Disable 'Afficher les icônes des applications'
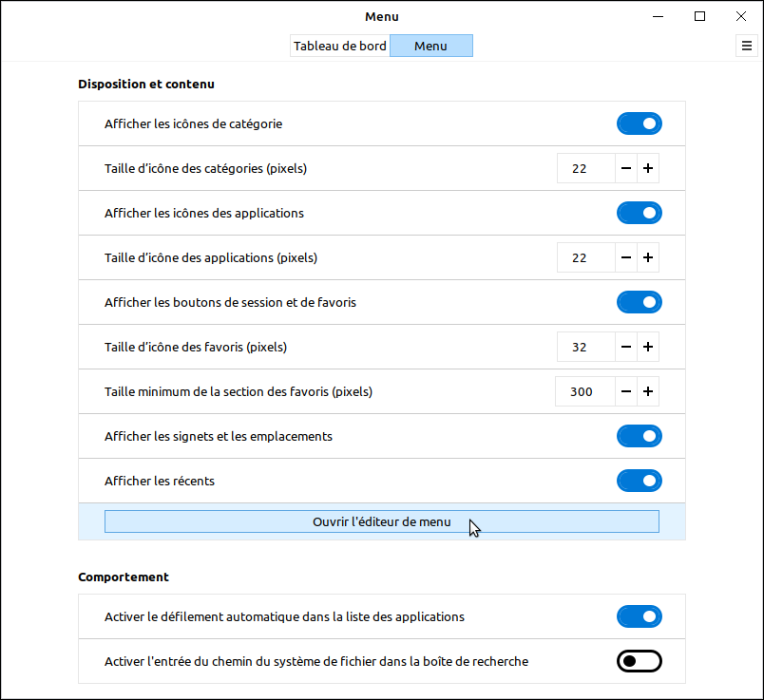 pos(639,213)
